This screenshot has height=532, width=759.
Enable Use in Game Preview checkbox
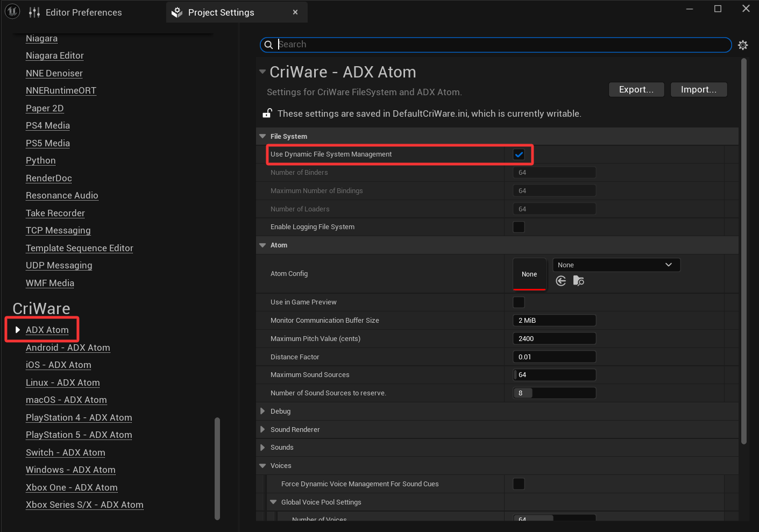coord(519,302)
